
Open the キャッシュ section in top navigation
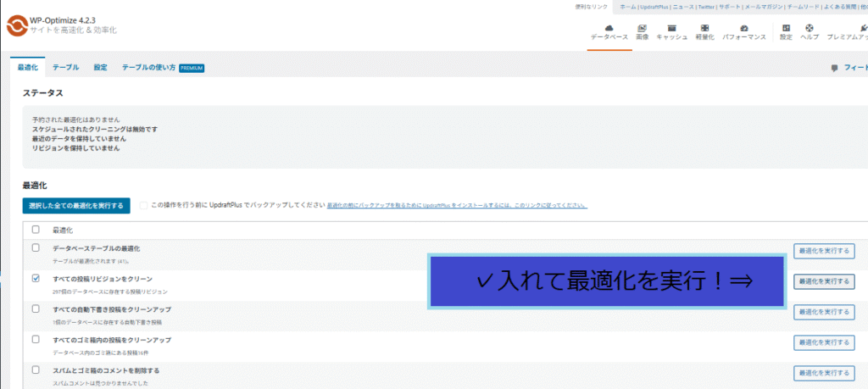coord(672,33)
